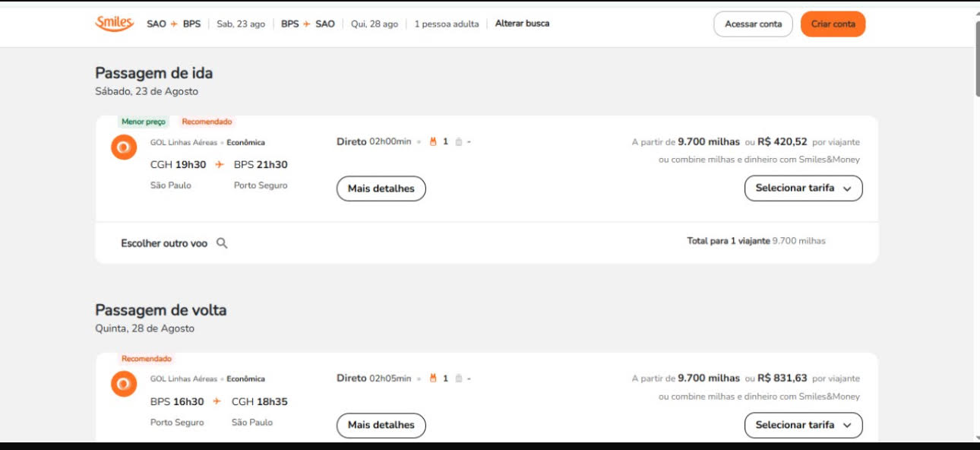The image size is (980, 450).
Task: Click checked luggage icon on outbound flight
Action: pos(458,141)
